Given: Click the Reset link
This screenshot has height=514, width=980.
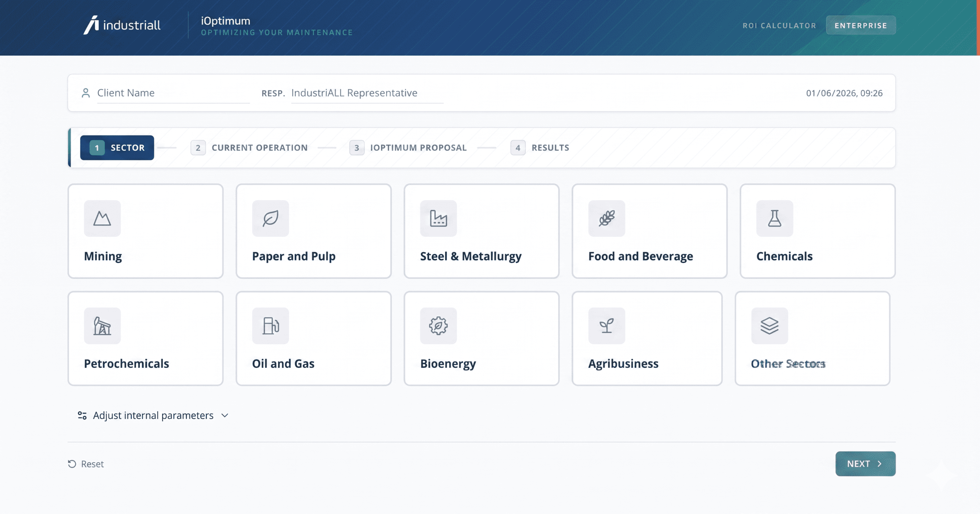Looking at the screenshot, I should [x=86, y=464].
